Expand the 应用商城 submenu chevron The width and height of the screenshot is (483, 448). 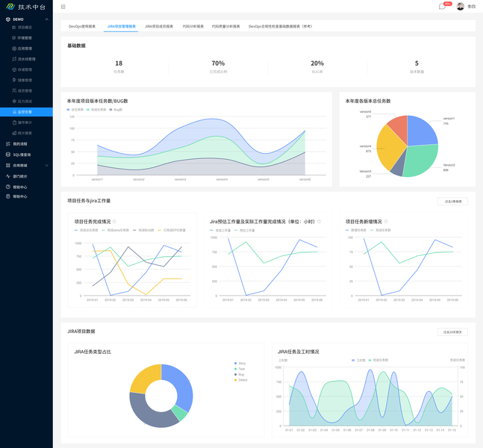(47, 166)
